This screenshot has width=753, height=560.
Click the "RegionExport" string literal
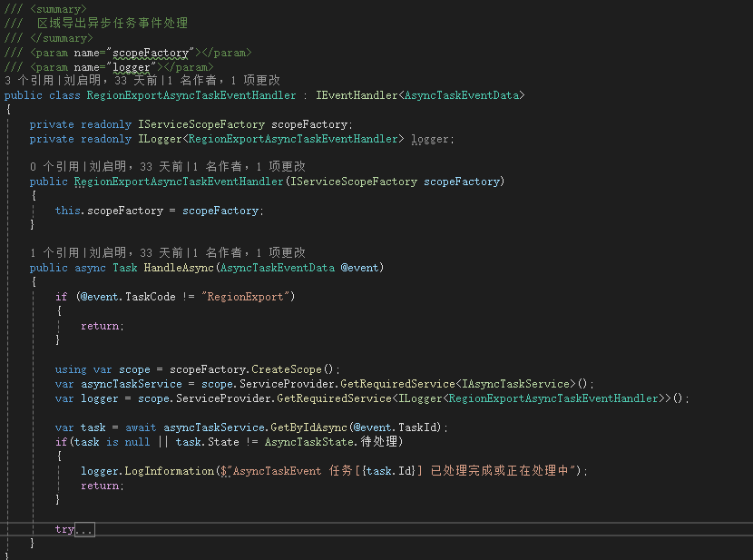point(245,297)
